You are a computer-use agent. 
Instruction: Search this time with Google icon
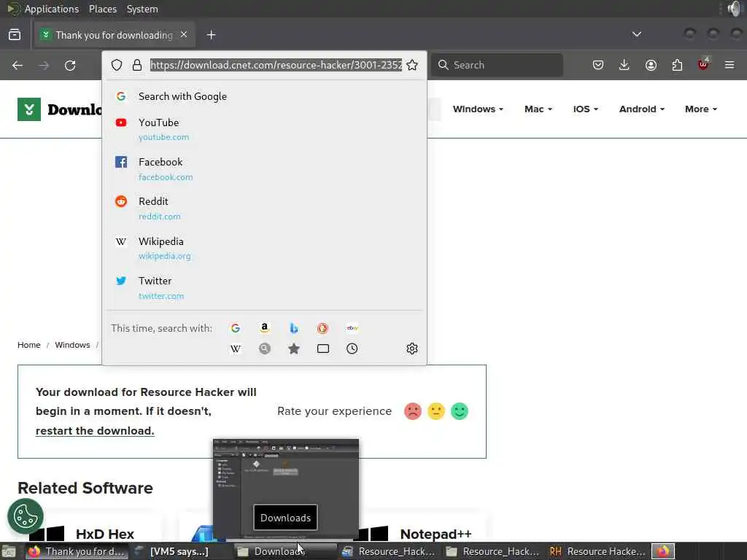[236, 328]
